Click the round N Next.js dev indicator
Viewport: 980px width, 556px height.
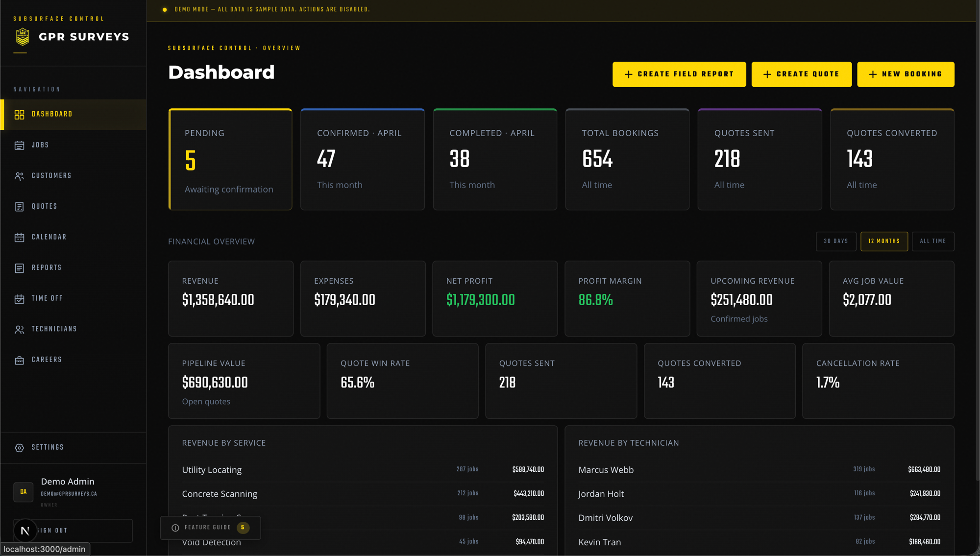[x=25, y=531]
